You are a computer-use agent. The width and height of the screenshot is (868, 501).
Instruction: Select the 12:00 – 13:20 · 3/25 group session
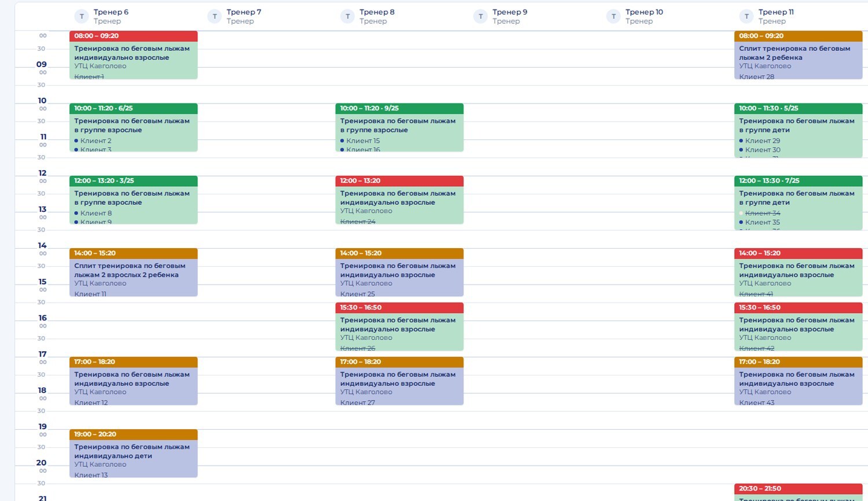coord(134,200)
